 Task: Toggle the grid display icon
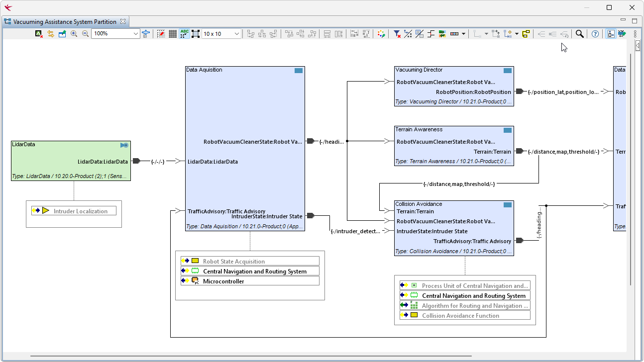click(173, 34)
